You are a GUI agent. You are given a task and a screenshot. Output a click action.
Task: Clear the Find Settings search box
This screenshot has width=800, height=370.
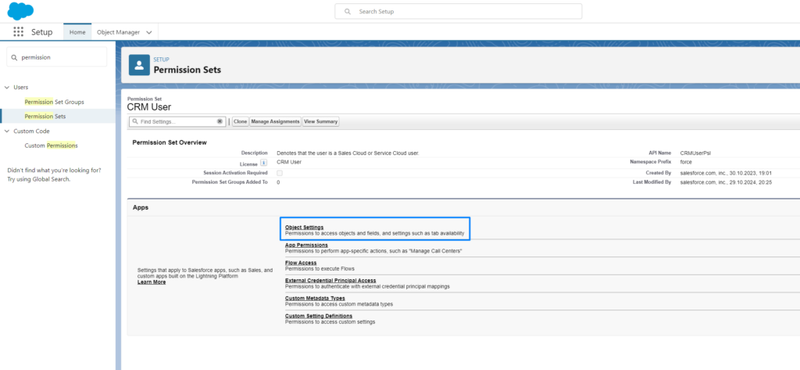coord(220,121)
